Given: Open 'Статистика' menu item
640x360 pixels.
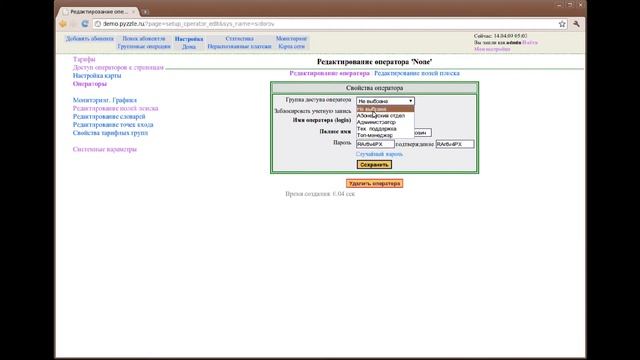Looking at the screenshot, I should pyautogui.click(x=240, y=39).
